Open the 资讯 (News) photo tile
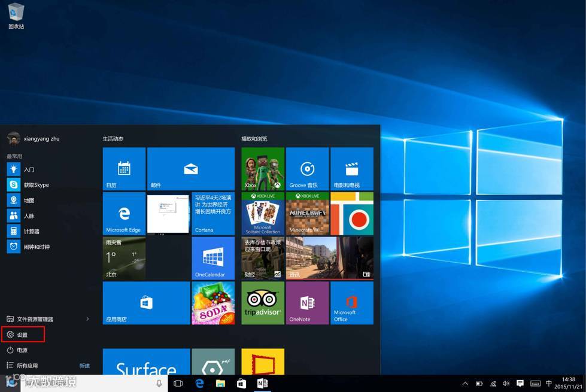The width and height of the screenshot is (586, 392). click(330, 258)
